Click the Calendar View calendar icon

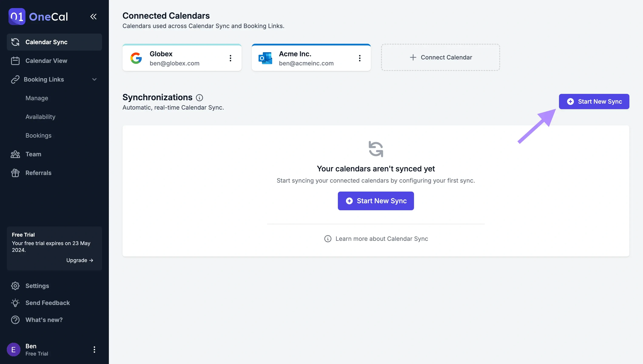15,61
